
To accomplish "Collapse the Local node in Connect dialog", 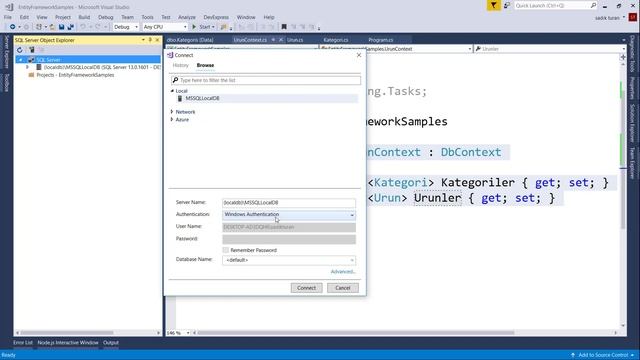I will (x=172, y=91).
